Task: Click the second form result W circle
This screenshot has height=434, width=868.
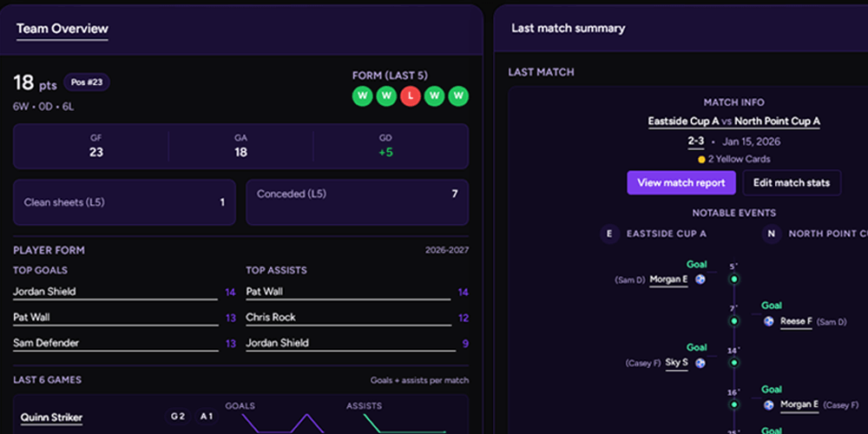Action: pos(386,95)
